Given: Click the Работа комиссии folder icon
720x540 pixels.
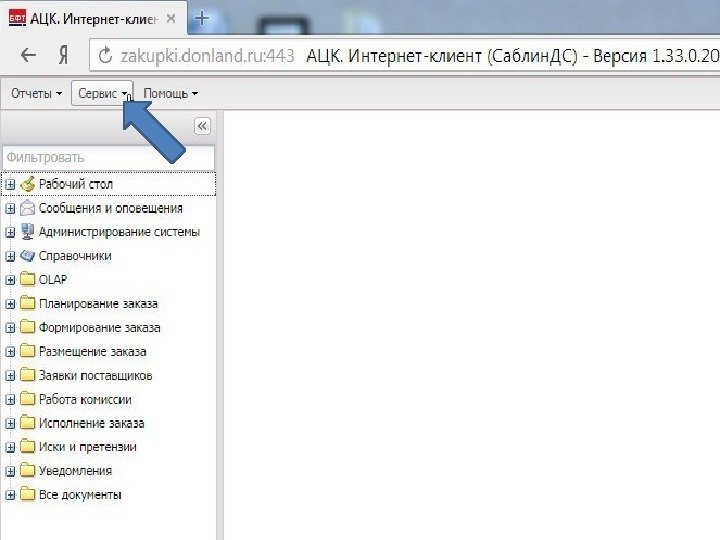Looking at the screenshot, I should (x=28, y=399).
